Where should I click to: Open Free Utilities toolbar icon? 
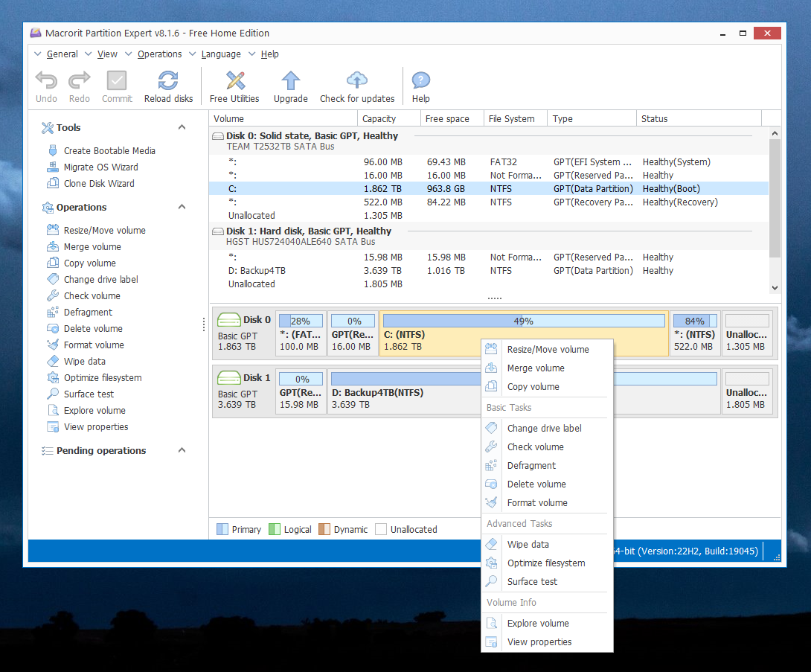coord(235,80)
